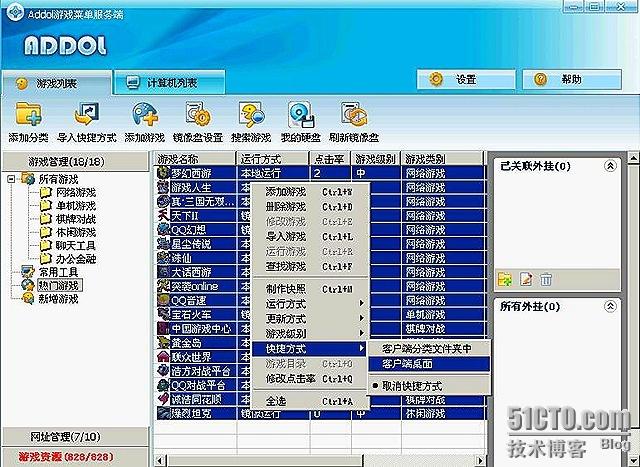The width and height of the screenshot is (640, 467).
Task: Open 快捷方式 submenu item
Action: point(309,349)
